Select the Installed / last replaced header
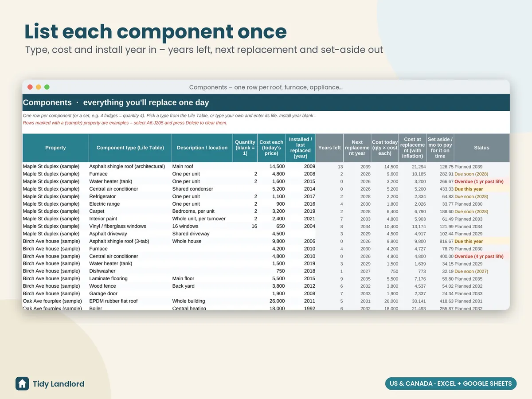The height and width of the screenshot is (399, 532). pyautogui.click(x=301, y=148)
